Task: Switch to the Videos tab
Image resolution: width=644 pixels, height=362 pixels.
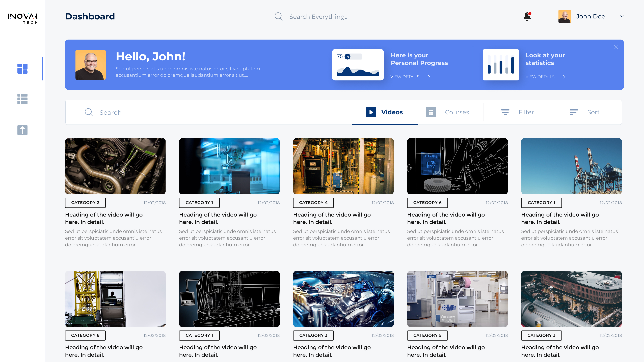Action: 385,112
